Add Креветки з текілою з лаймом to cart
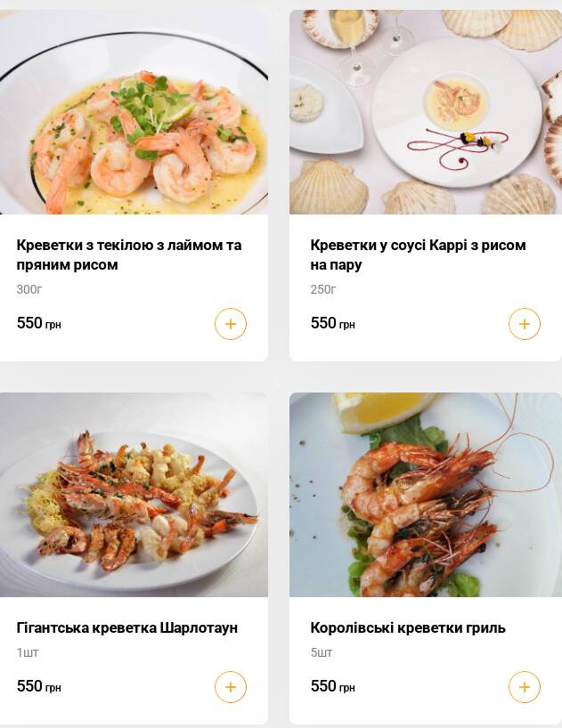 click(x=231, y=324)
